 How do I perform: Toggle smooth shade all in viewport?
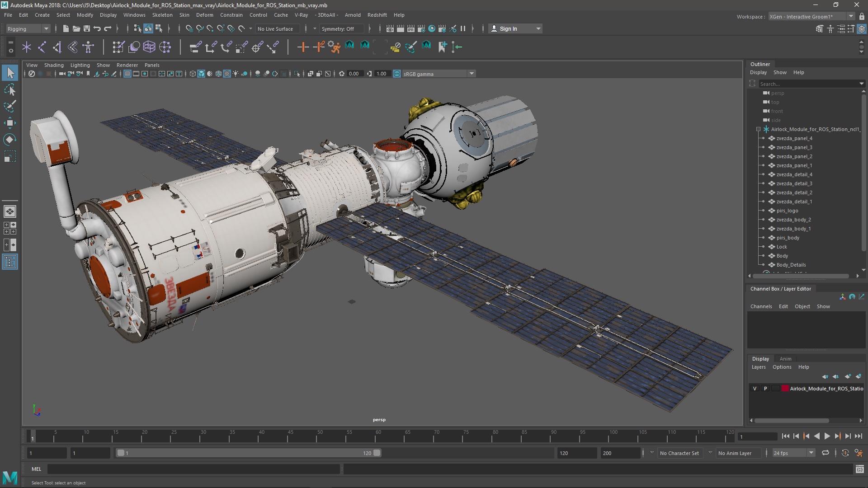click(201, 74)
